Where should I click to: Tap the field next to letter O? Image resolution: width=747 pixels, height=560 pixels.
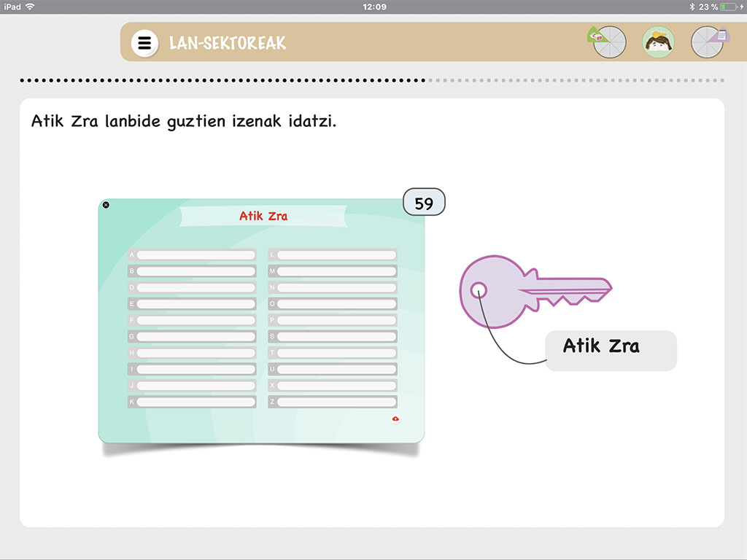point(336,304)
